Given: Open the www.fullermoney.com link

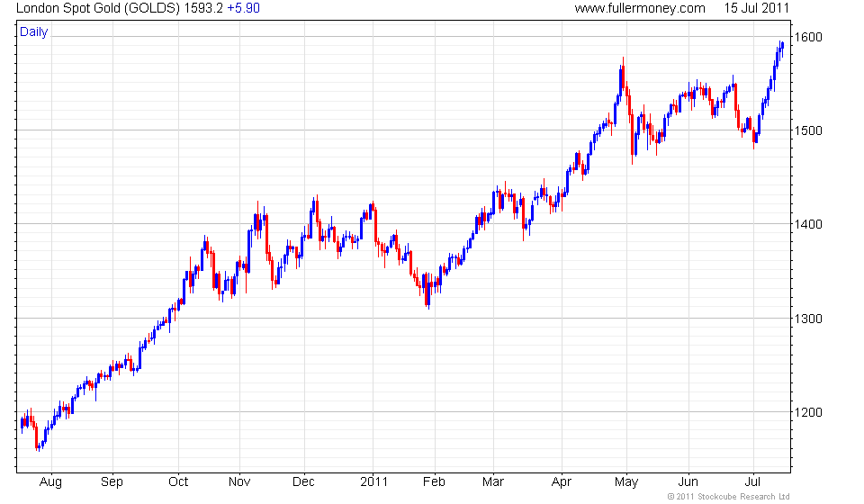Looking at the screenshot, I should pyautogui.click(x=640, y=8).
